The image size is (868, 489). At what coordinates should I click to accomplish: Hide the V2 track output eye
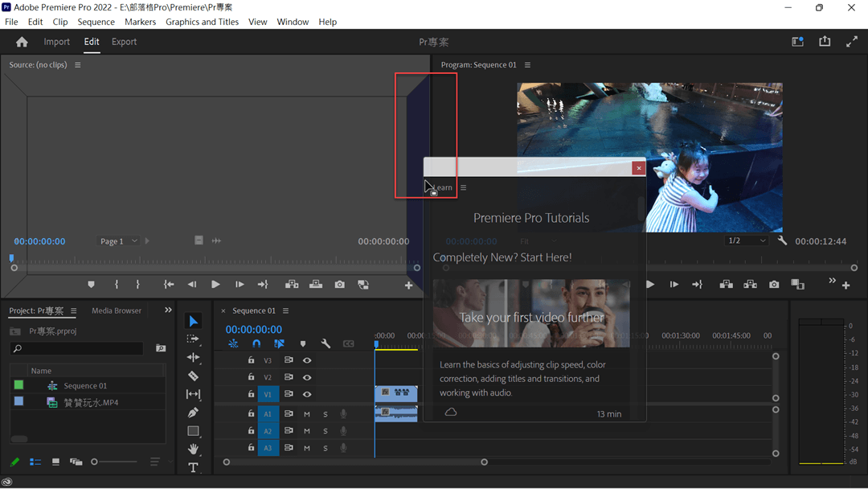coord(307,378)
